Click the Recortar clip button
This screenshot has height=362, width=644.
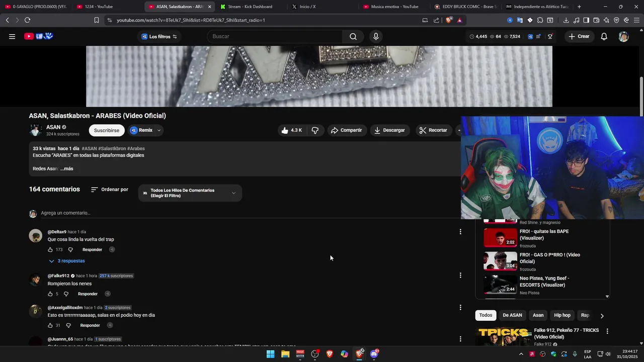point(433,130)
